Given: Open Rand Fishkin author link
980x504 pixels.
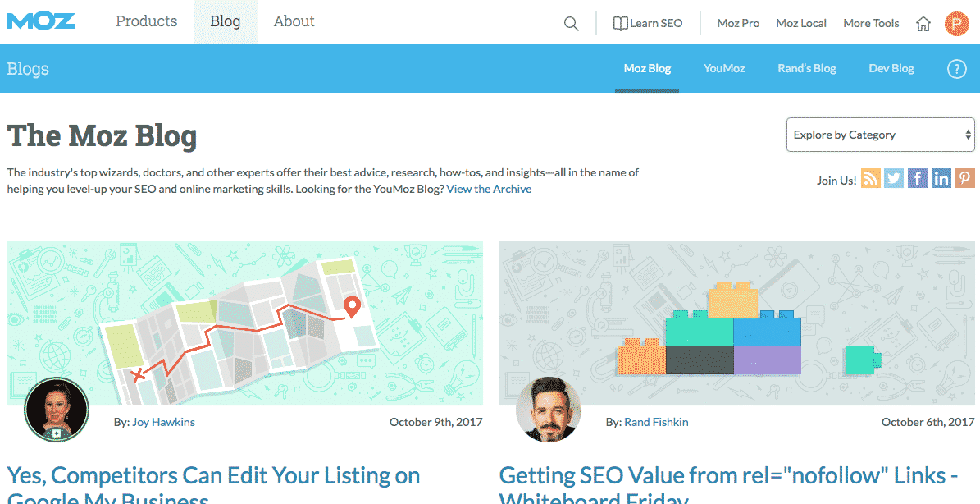Looking at the screenshot, I should 656,422.
